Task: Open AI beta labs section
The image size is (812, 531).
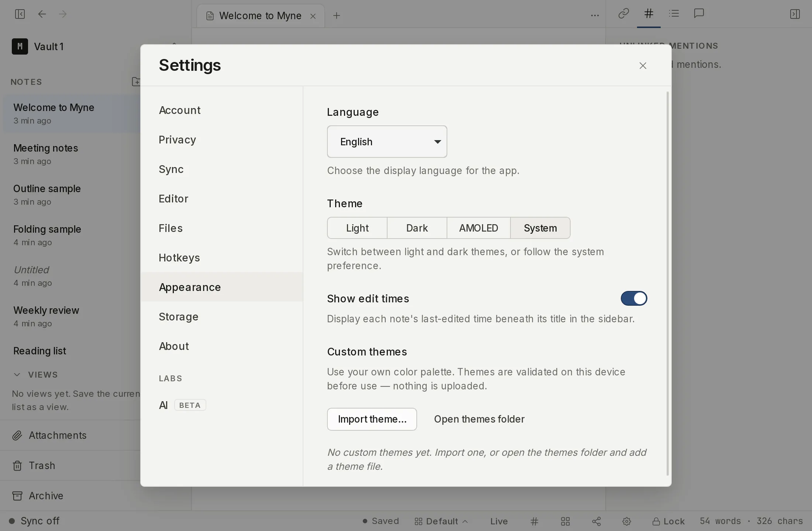Action: (x=221, y=405)
